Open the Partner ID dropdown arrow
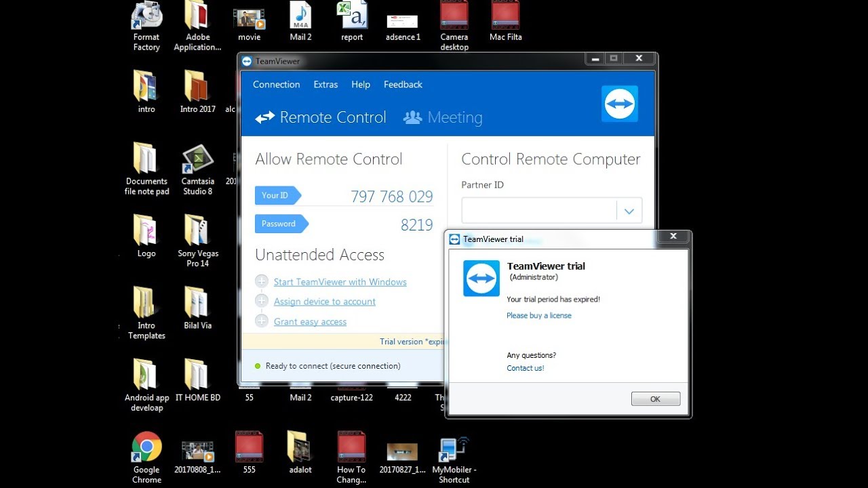The image size is (868, 488). pos(629,211)
